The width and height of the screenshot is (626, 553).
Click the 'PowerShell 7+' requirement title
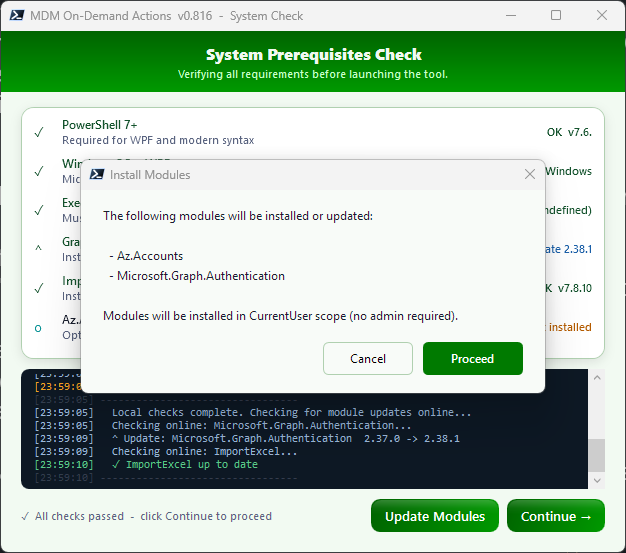coord(99,125)
